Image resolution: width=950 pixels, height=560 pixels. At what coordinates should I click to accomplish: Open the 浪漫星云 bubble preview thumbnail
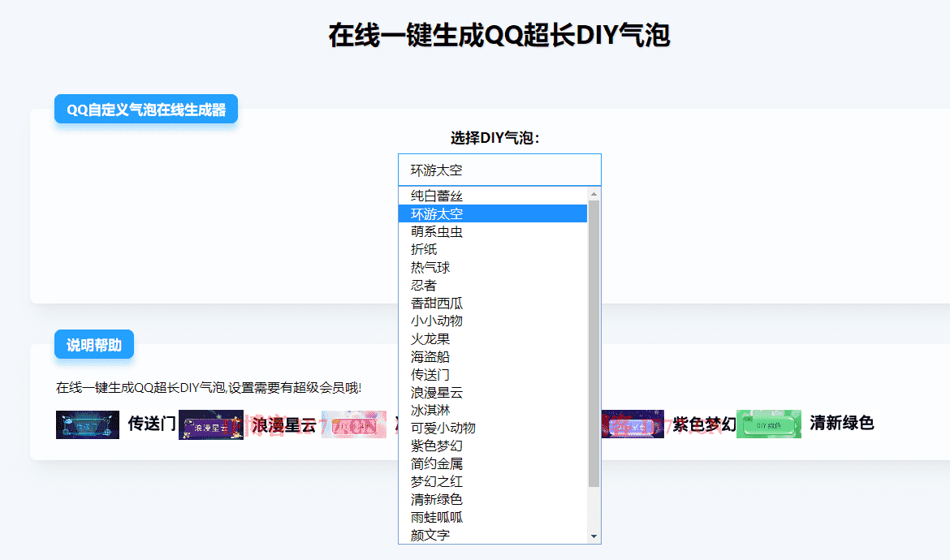(x=211, y=424)
